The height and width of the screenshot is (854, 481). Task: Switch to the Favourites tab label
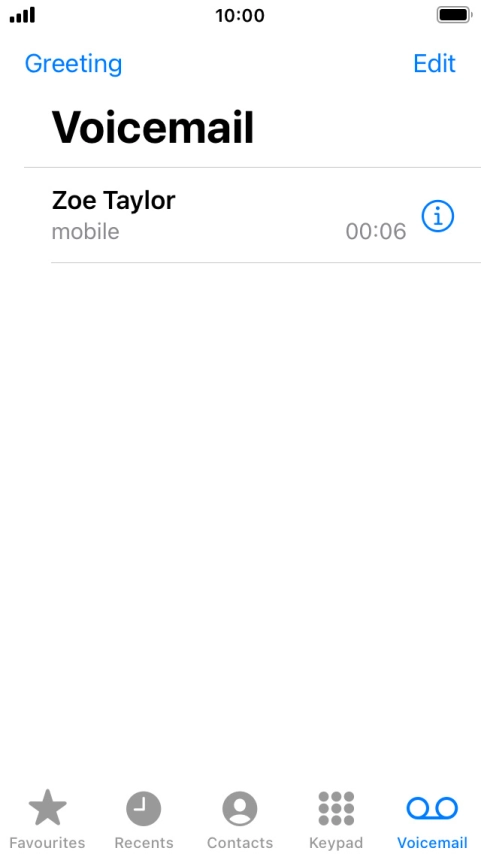click(47, 843)
